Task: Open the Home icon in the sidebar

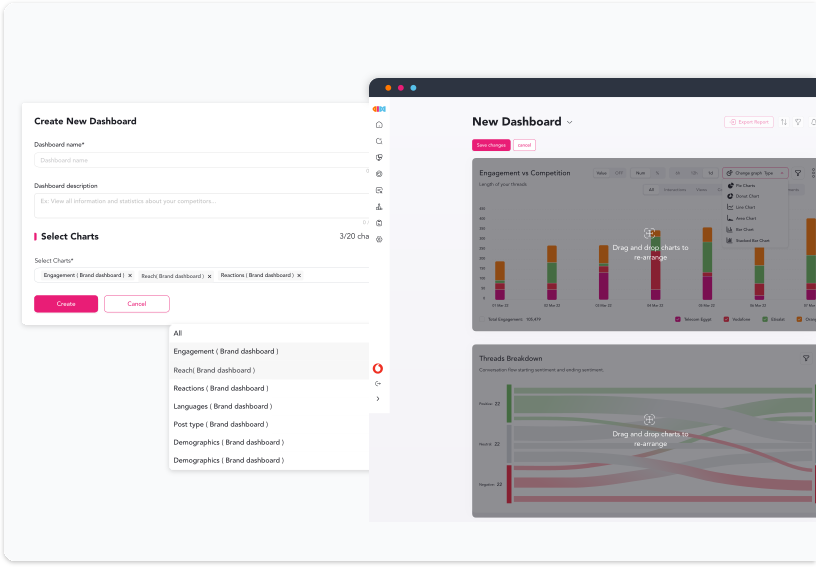Action: tap(379, 125)
